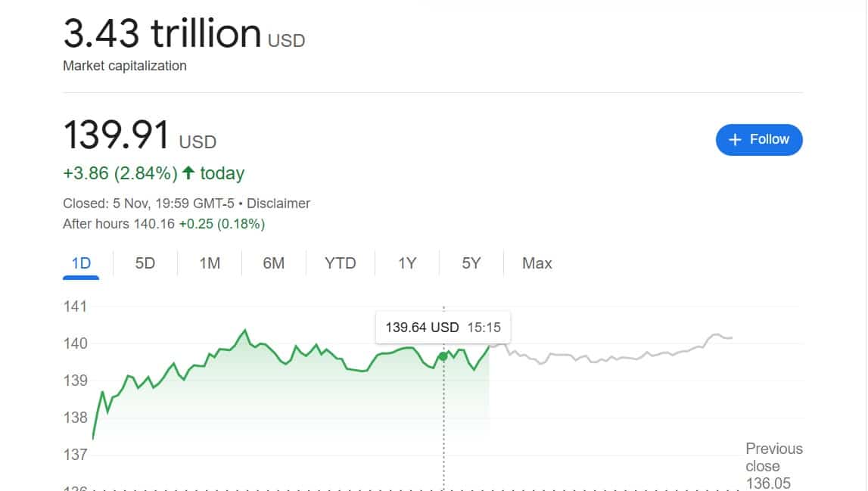Screen dimensions: 868x491
Task: Click the plus icon on Follow button
Action: (734, 140)
